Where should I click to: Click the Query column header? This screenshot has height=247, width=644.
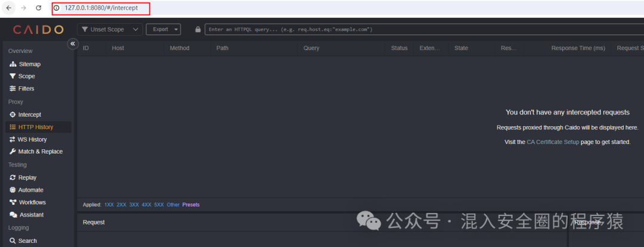pyautogui.click(x=311, y=48)
